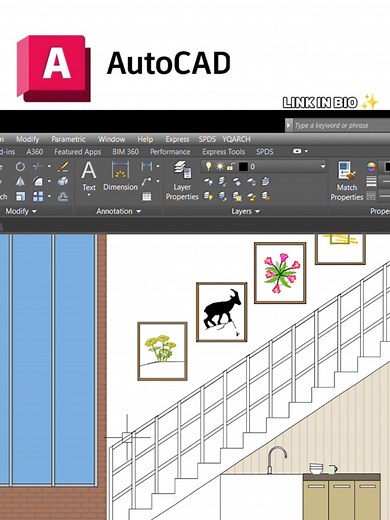The width and height of the screenshot is (390, 520).
Task: Click the keyword search input field
Action: pos(341,126)
